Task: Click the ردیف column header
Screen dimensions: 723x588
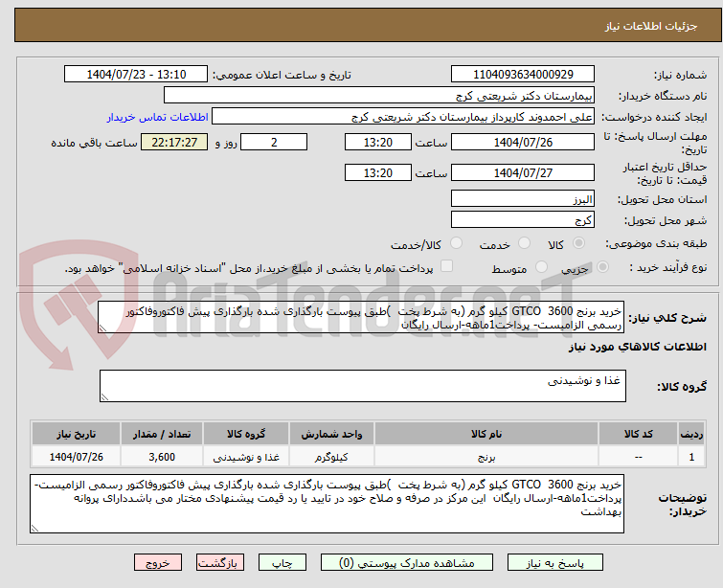Action: [691, 434]
